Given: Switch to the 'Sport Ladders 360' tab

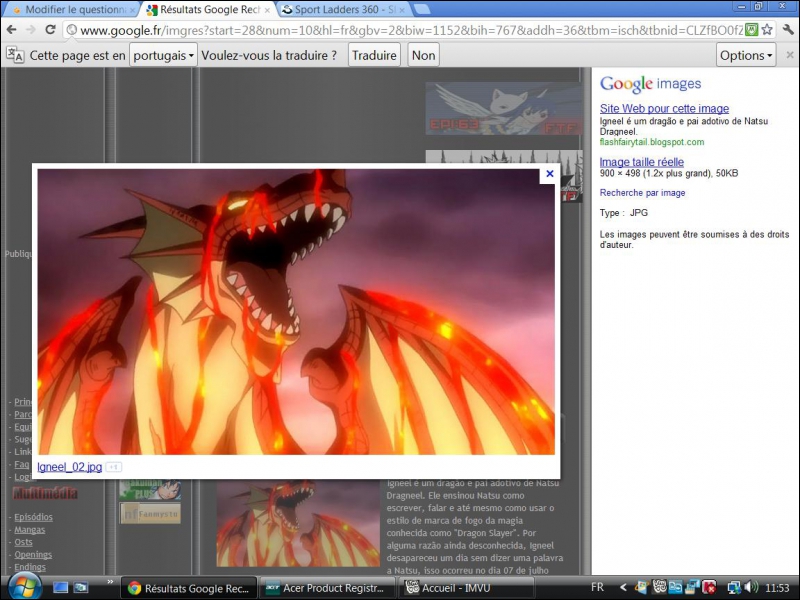Looking at the screenshot, I should click(343, 10).
